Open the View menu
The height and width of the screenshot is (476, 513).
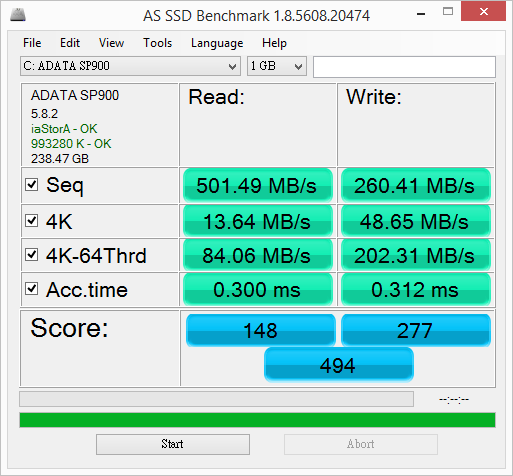111,43
